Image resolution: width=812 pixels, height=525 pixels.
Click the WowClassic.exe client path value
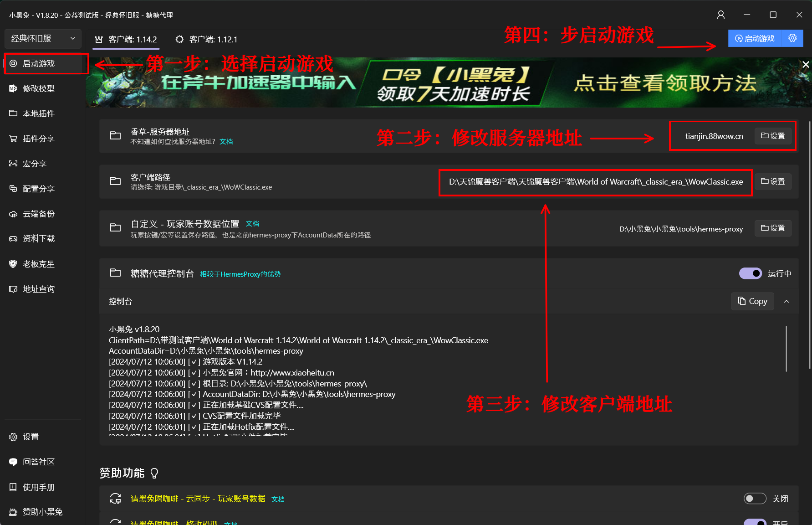pyautogui.click(x=596, y=182)
